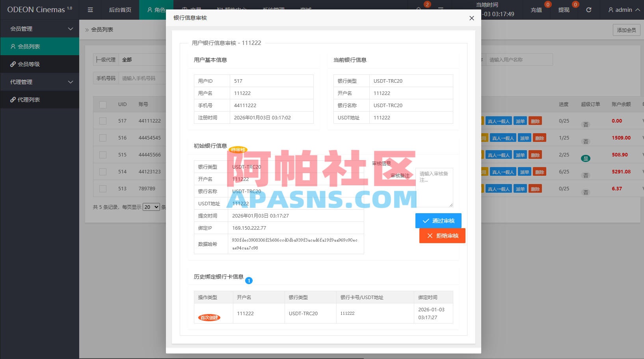Collapse the sidebar with the hamburger icon
Image resolution: width=644 pixels, height=359 pixels.
pos(90,10)
